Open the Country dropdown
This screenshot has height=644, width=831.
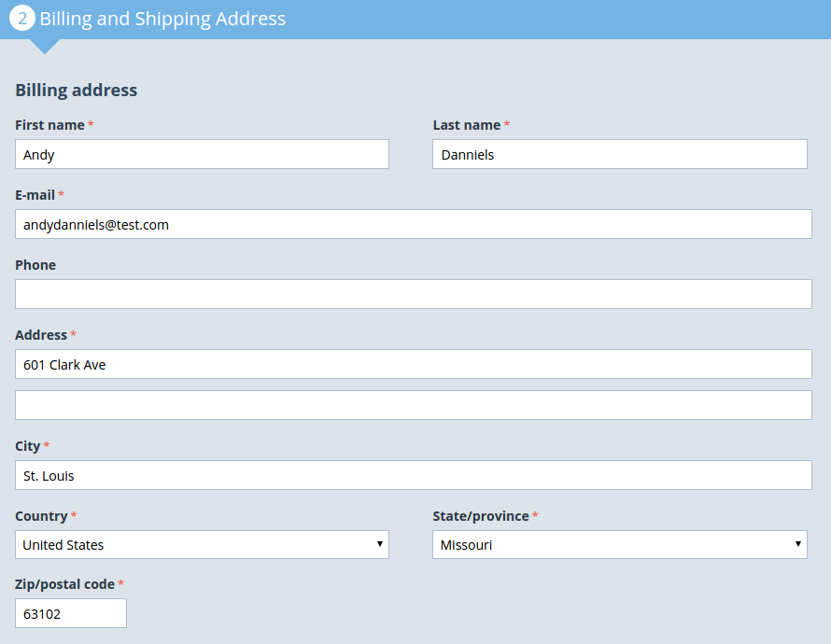pos(202,544)
